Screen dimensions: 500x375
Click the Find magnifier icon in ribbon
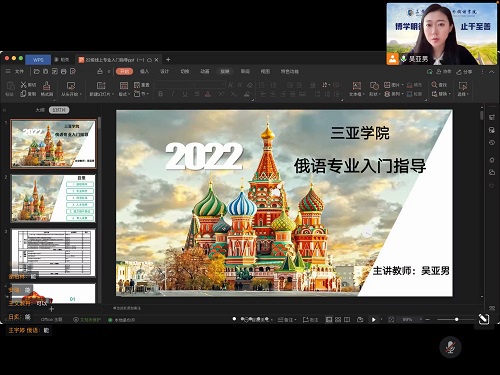click(x=434, y=85)
